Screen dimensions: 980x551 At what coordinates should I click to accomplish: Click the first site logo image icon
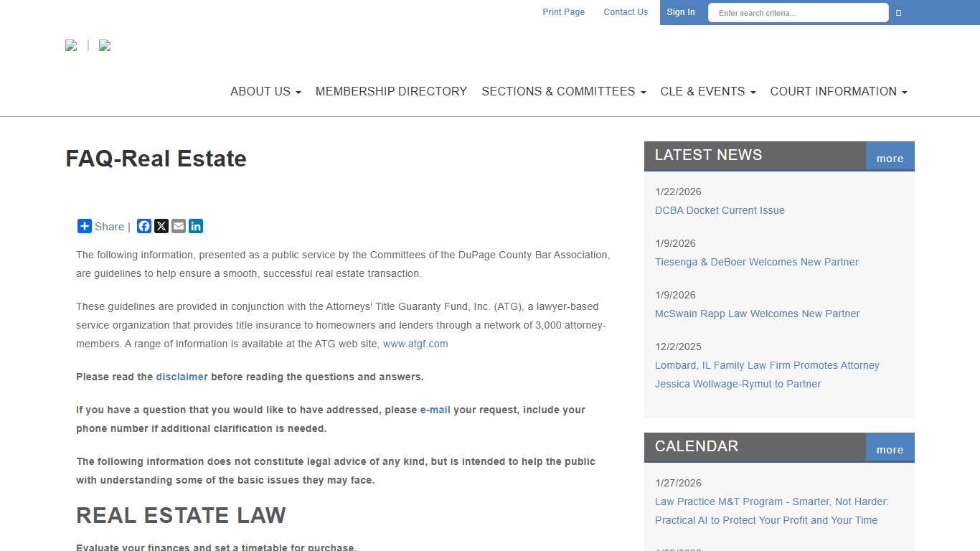[71, 45]
